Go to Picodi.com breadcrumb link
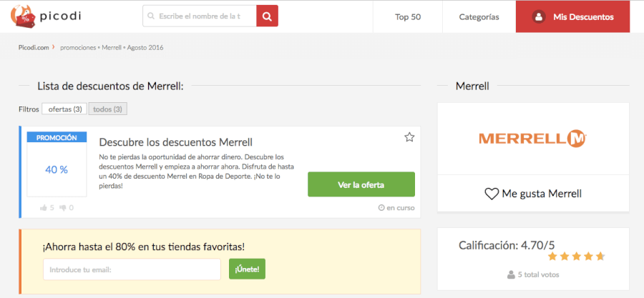Viewport: 644px width, 298px height. click(x=34, y=48)
